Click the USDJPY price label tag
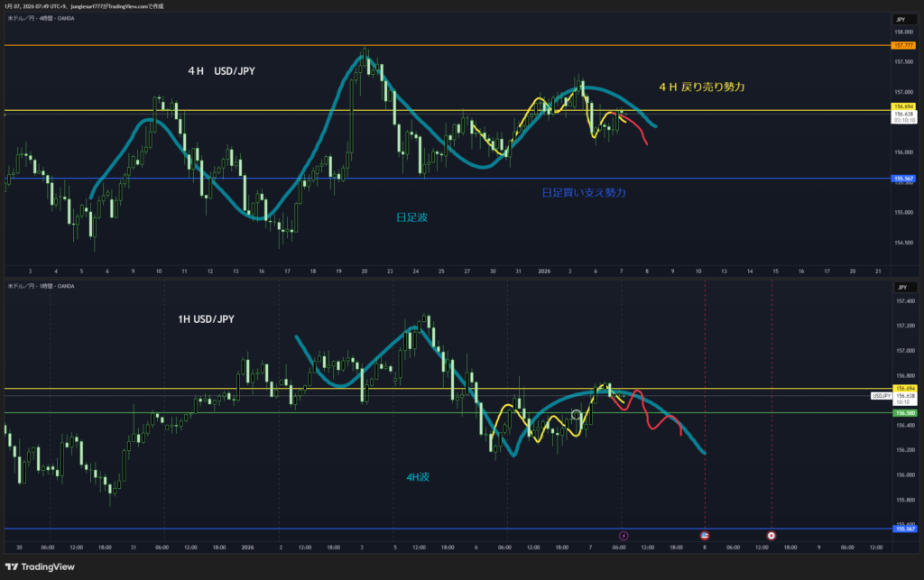 coord(881,396)
